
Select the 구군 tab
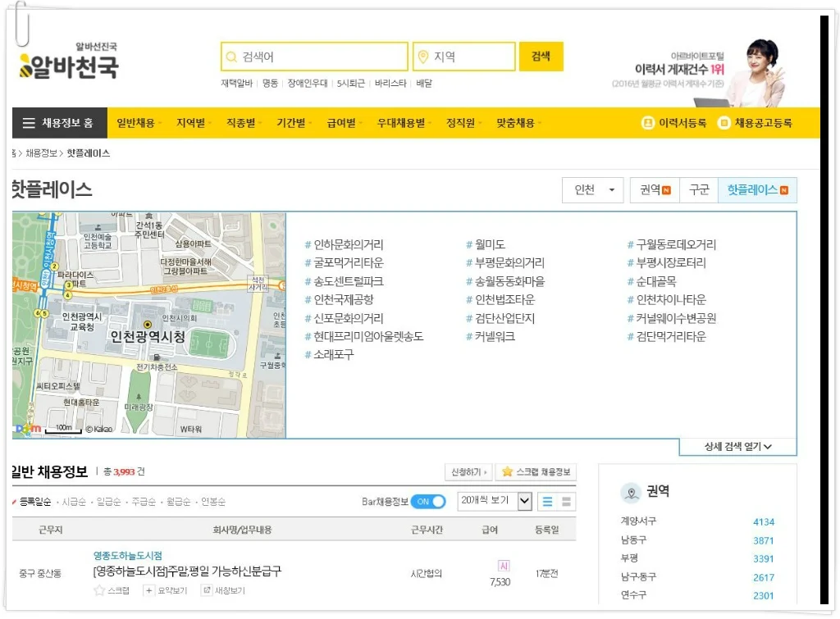pyautogui.click(x=699, y=190)
